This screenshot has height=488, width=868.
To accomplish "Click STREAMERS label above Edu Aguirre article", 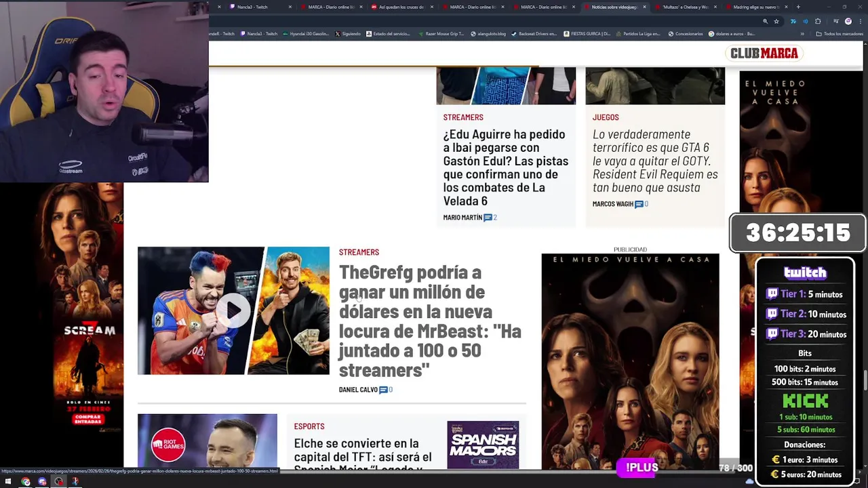I will tap(463, 117).
